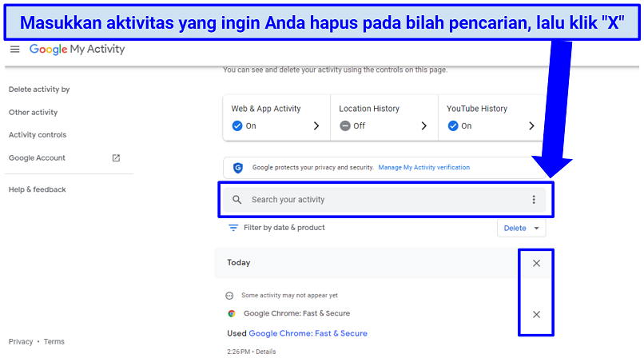Follow the Privacy link
The height and width of the screenshot is (358, 644).
click(21, 341)
